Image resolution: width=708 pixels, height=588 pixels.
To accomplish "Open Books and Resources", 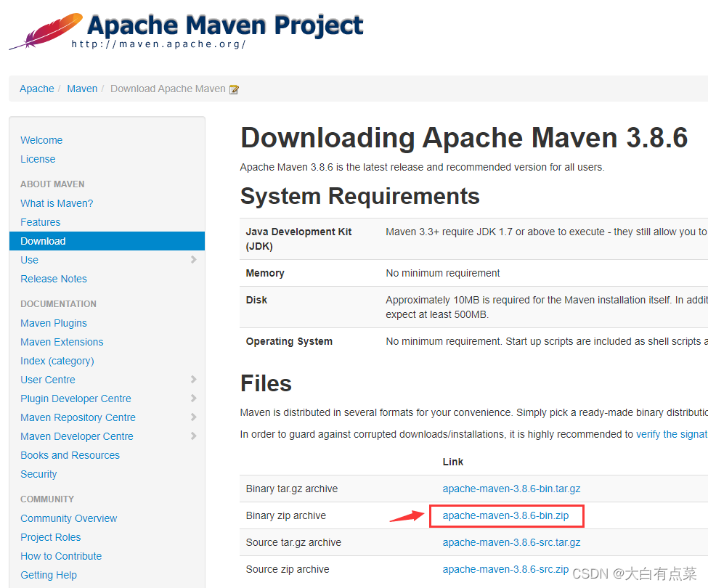I will click(x=70, y=455).
